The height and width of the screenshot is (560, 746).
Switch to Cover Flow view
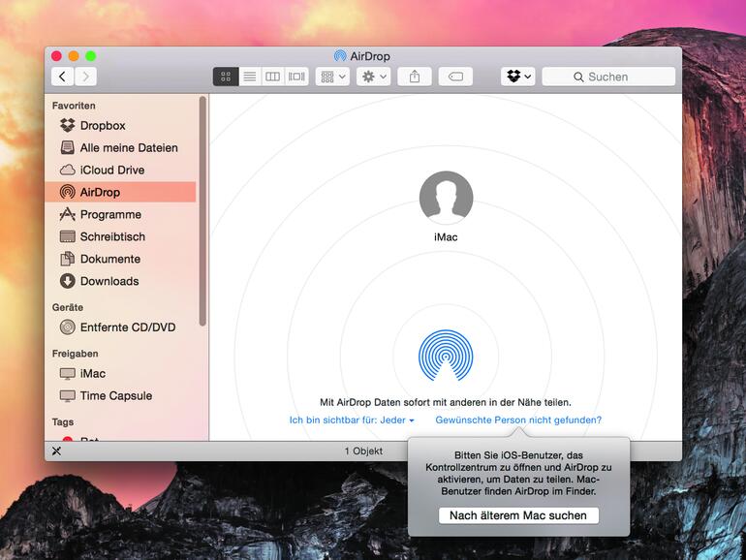(296, 77)
